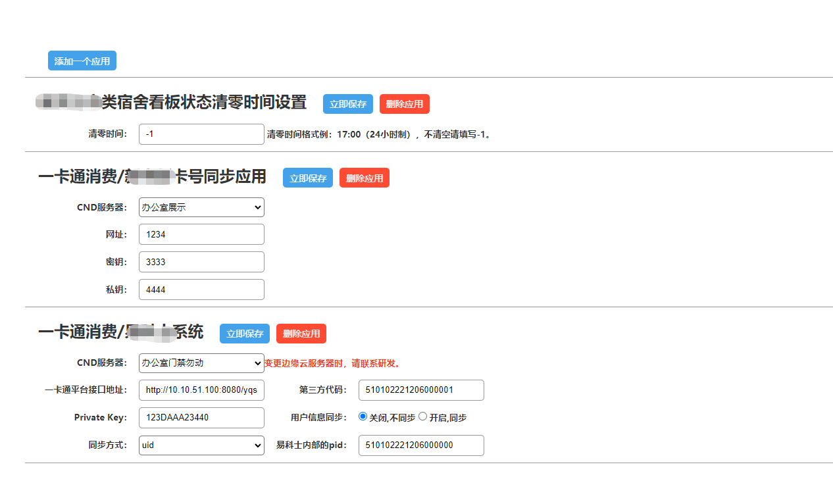The width and height of the screenshot is (833, 504).
Task: 点击一卡通消费系统的“删除应用”按钮
Action: coord(301,334)
